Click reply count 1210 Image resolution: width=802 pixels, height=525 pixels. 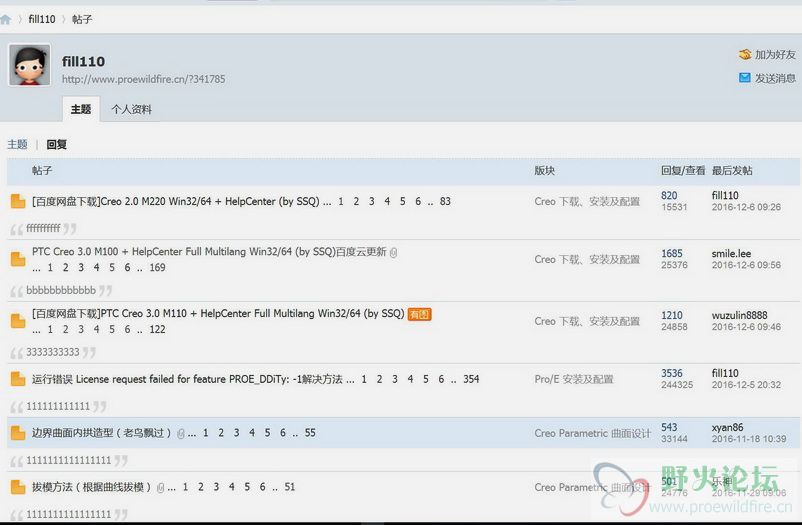(x=672, y=315)
